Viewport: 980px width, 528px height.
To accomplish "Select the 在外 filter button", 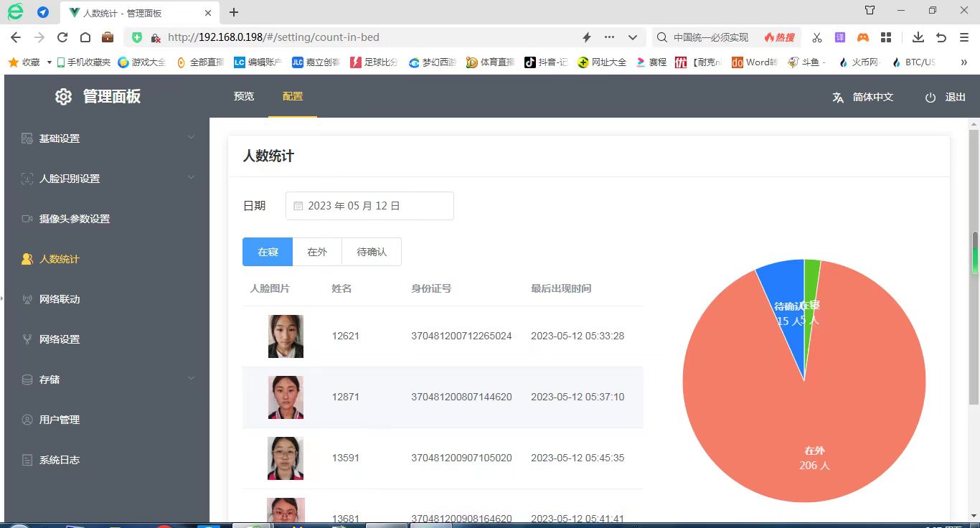I will [317, 252].
